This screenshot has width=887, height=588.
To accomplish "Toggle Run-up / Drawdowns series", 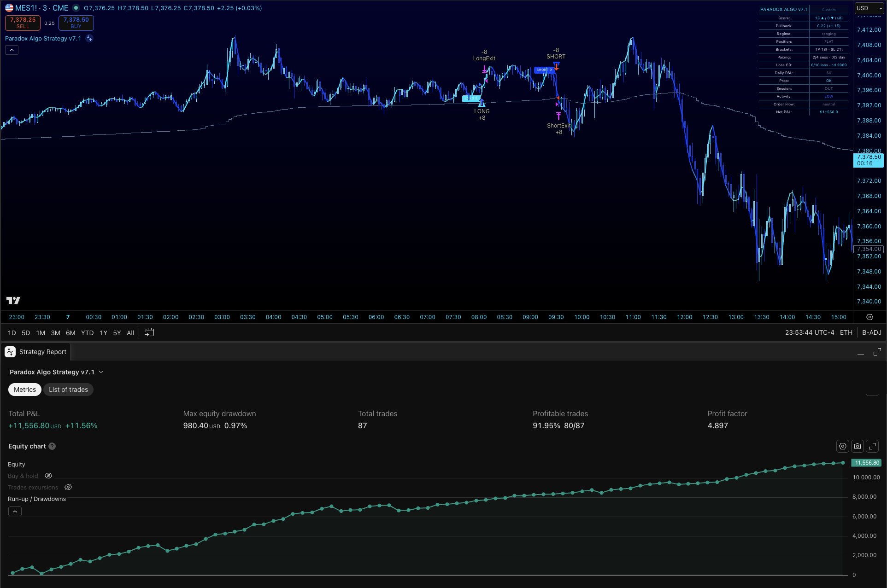I will [37, 499].
